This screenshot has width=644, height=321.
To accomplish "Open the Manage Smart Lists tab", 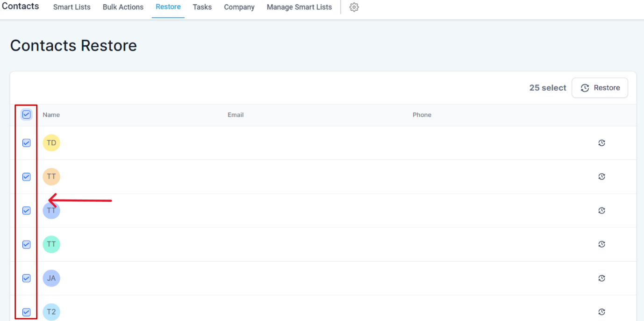I will 299,7.
